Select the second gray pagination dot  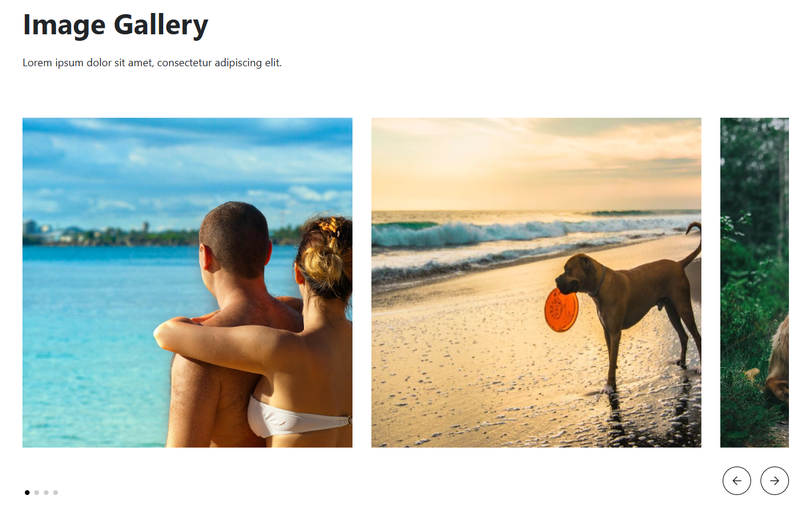pos(37,493)
